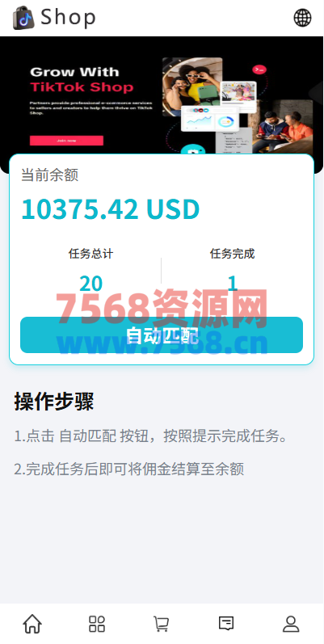
Task: Open the globe language selector icon
Action: tap(302, 18)
